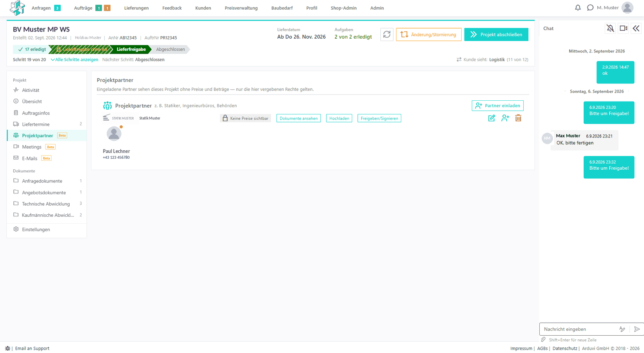Viewport: 644px width, 353px height.
Task: Open Shop-Admin menu
Action: [x=344, y=8]
